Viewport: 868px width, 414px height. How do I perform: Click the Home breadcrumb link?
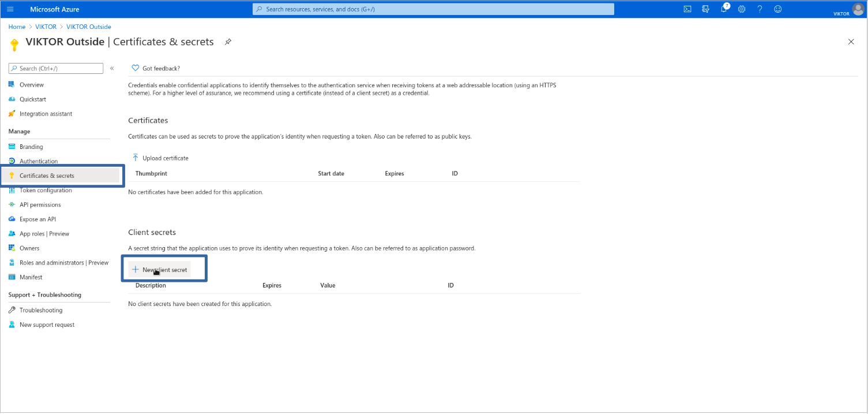tap(17, 27)
